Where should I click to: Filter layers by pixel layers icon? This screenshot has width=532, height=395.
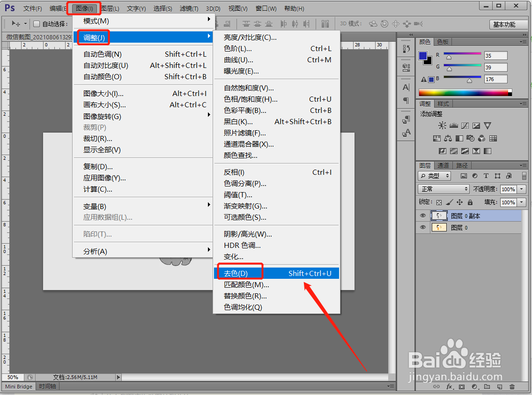click(464, 176)
